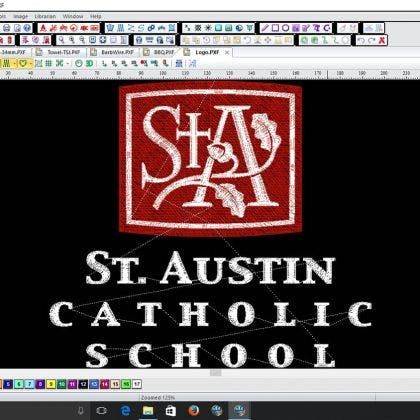This screenshot has height=420, width=420.
Task: Click the chain link icon
Action: pos(151,28)
